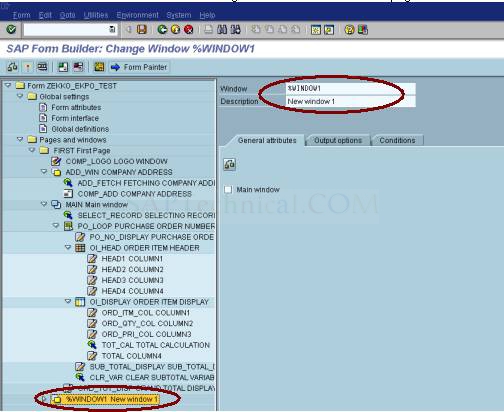504x412 pixels.
Task: Click the Create New Session icon
Action: [315, 30]
